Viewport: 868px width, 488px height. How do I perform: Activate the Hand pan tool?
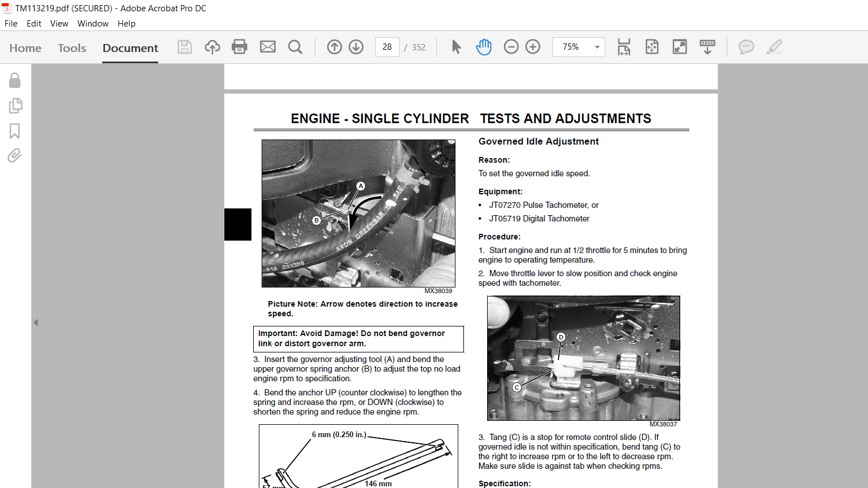(484, 47)
